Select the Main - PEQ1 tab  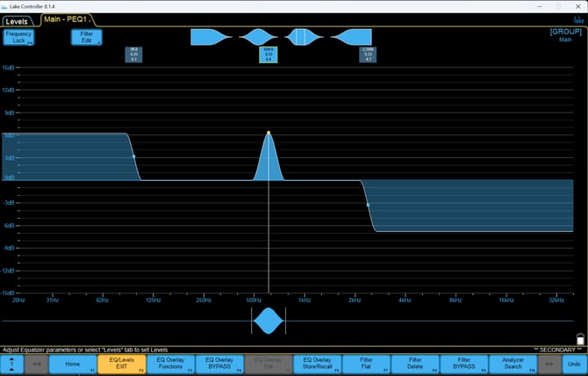(68, 20)
